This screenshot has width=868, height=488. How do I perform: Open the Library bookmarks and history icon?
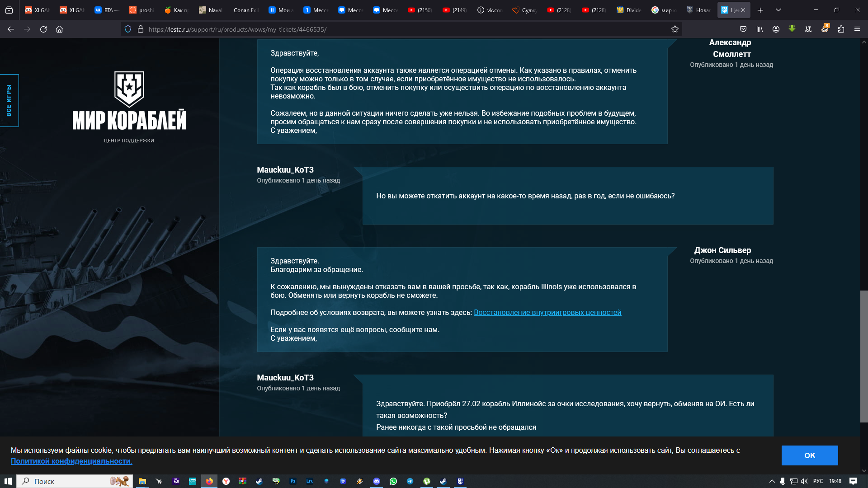[759, 29]
